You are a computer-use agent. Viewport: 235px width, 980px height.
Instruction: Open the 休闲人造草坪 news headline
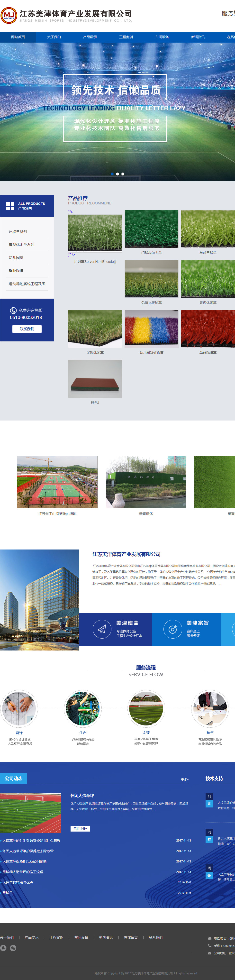pyautogui.click(x=82, y=796)
